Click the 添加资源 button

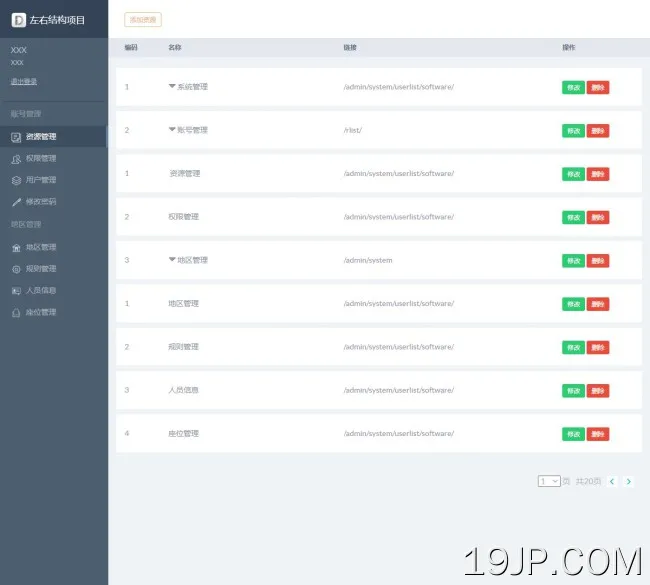coord(142,20)
